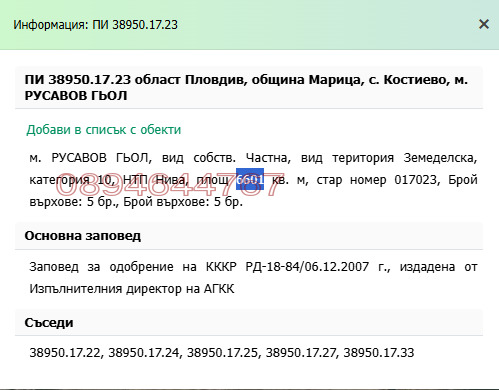499x390 pixels.
Task: Click the 'РУСАВОВ ГЬОЛ' text in the description paragraph
Action: 99,157
